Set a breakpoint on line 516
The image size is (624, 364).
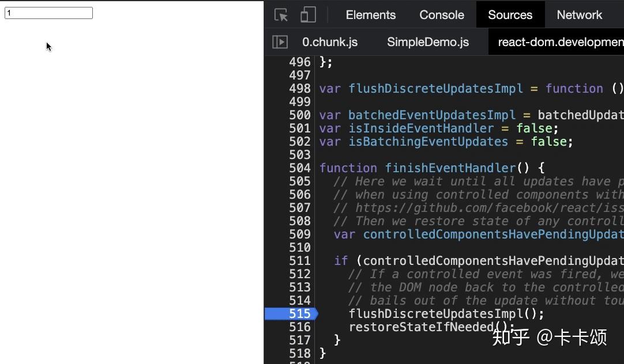300,327
